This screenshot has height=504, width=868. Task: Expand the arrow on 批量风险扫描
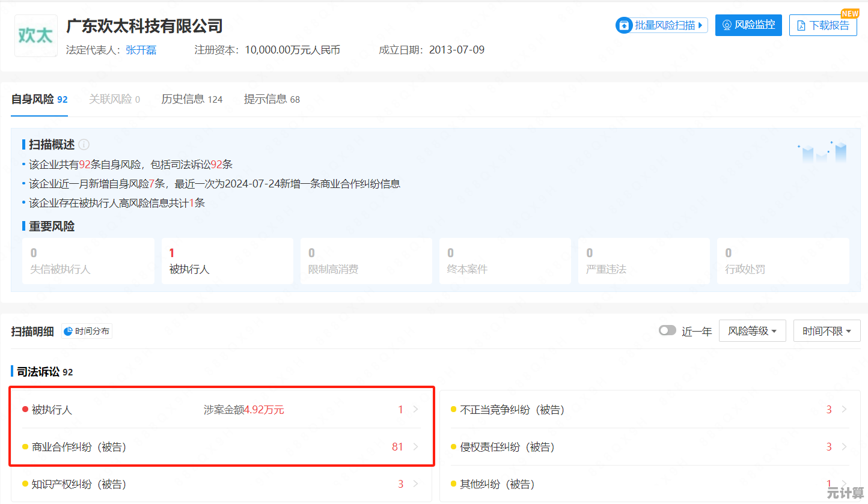tap(701, 25)
